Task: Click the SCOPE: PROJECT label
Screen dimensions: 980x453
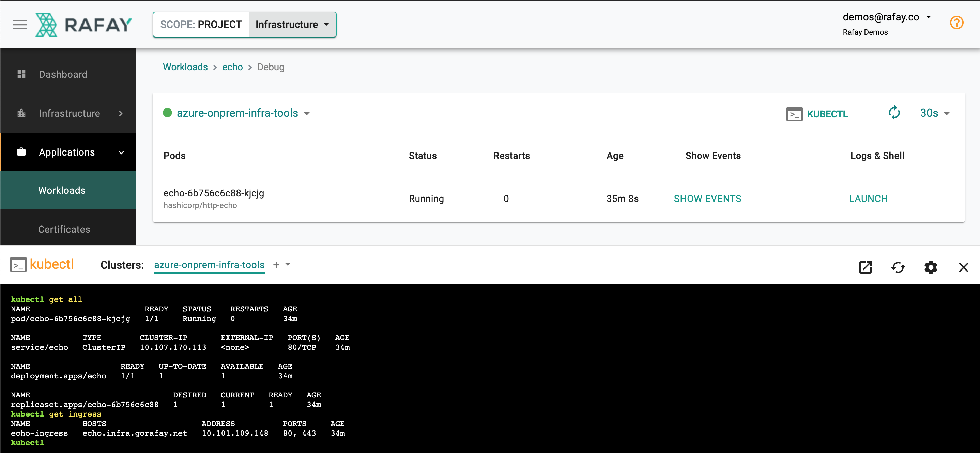Action: click(x=201, y=24)
